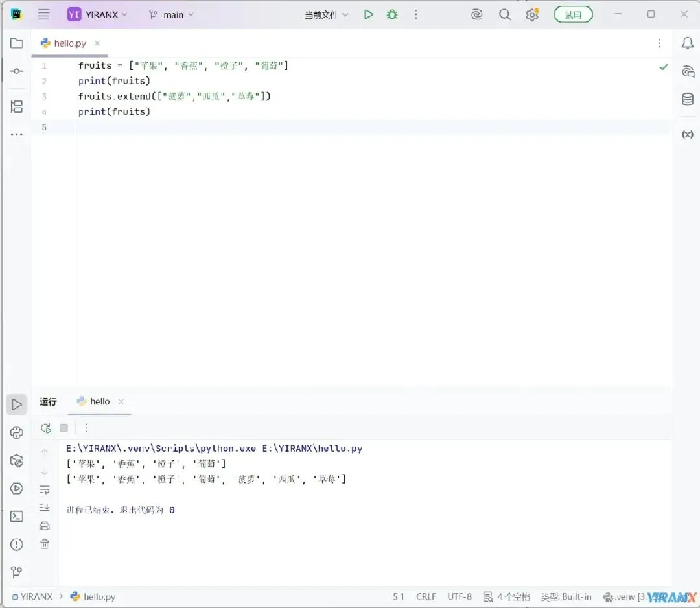The width and height of the screenshot is (700, 608).
Task: Rerun hello with the rerun icon
Action: [46, 428]
